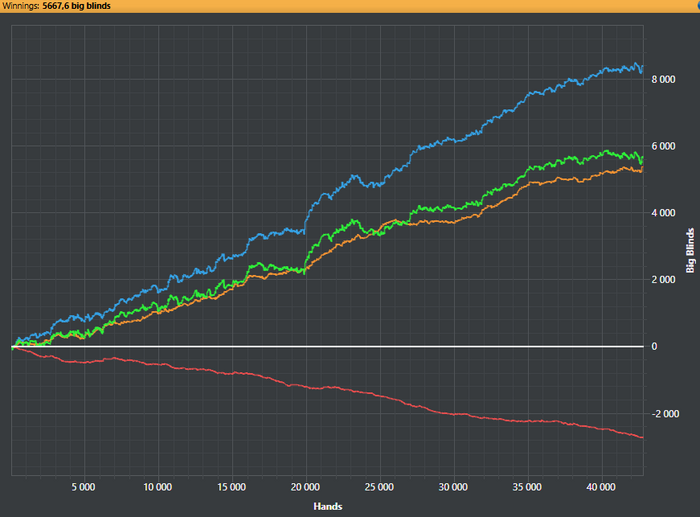This screenshot has height=517, width=700.
Task: Click the orange line's end point
Action: (642, 167)
